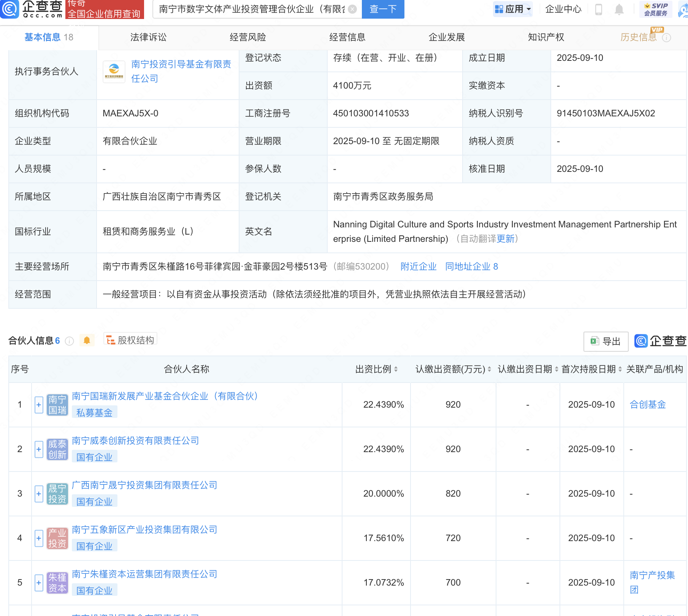This screenshot has width=688, height=616.
Task: Open notifications bell in top bar
Action: [x=619, y=9]
